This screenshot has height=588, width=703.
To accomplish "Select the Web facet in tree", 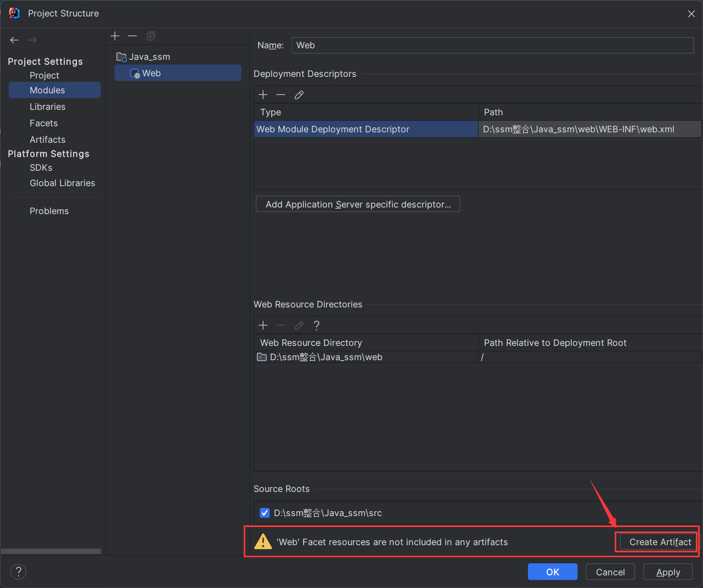I will (151, 73).
